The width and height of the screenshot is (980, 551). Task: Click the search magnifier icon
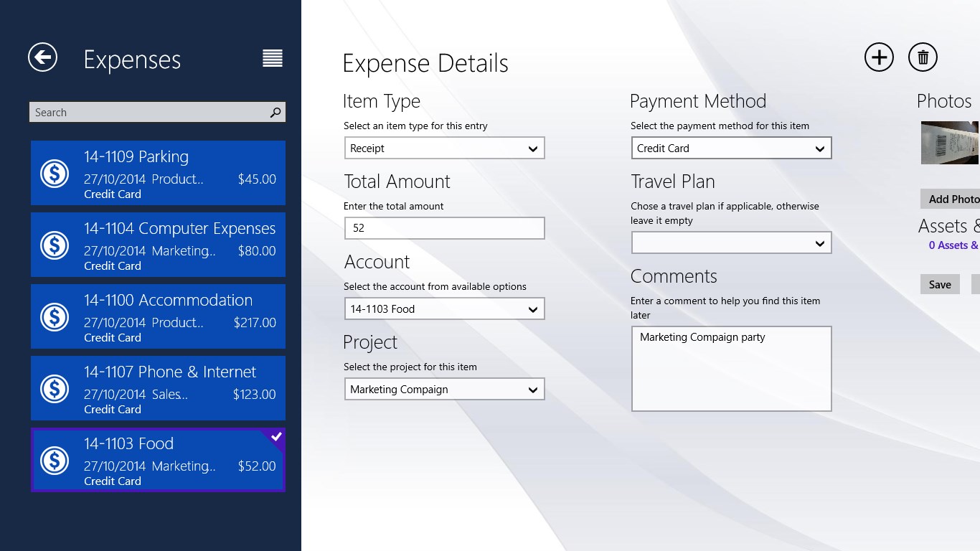tap(275, 112)
